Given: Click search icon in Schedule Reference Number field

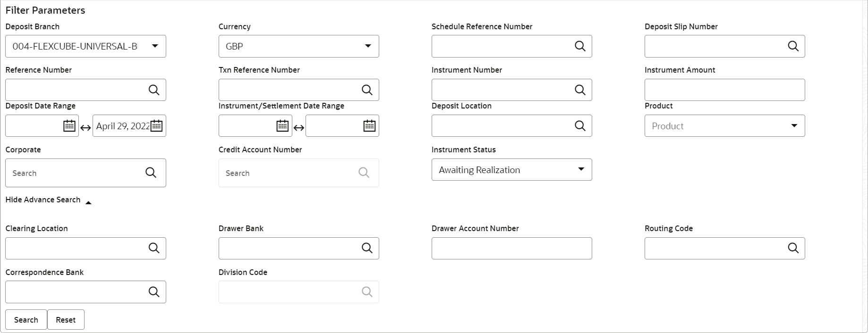Looking at the screenshot, I should [x=580, y=46].
